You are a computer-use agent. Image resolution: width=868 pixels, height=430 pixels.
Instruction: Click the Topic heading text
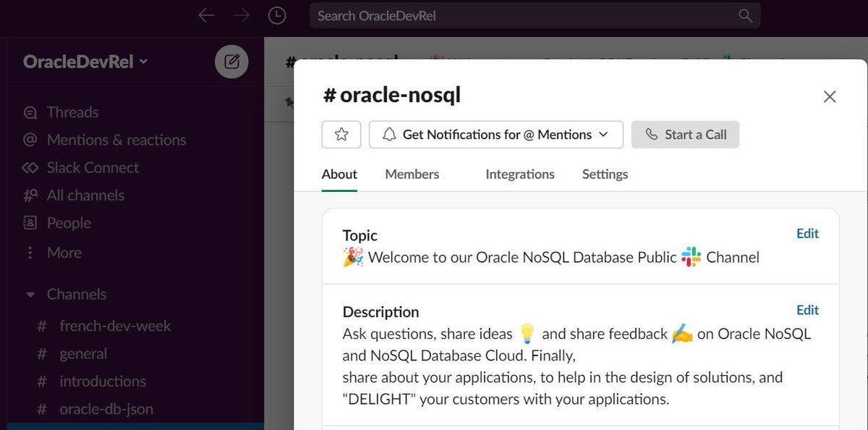tap(359, 235)
